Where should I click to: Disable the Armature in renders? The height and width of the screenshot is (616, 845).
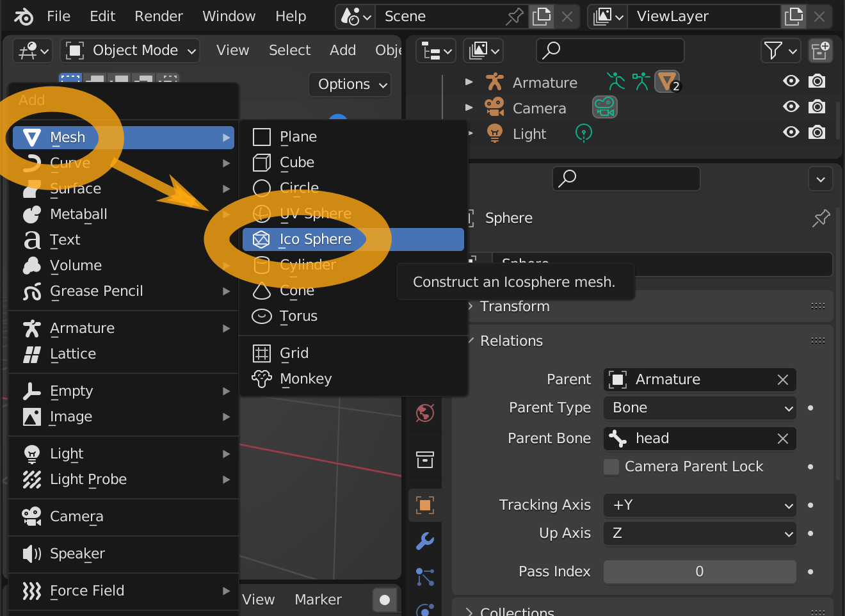(817, 81)
